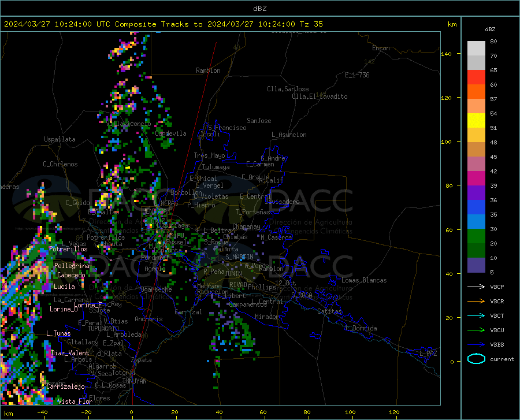Click the green VBCU arrow in legend
Viewport: 520px width, 420px height.
click(476, 330)
